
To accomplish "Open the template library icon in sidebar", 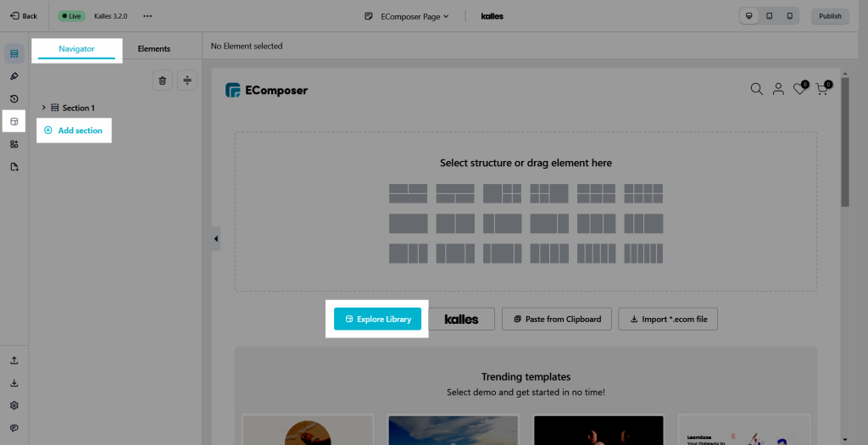I will tap(14, 121).
